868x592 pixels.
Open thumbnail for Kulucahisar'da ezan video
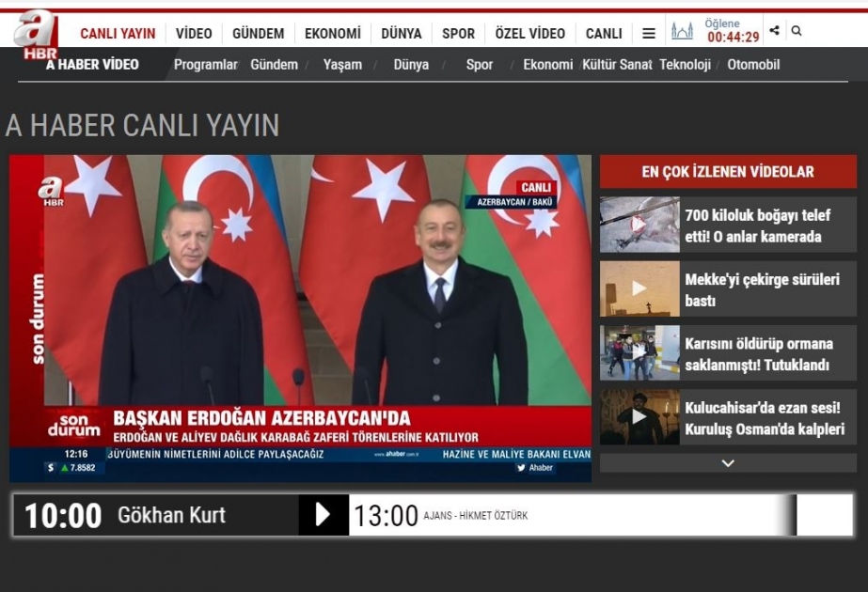coord(639,416)
